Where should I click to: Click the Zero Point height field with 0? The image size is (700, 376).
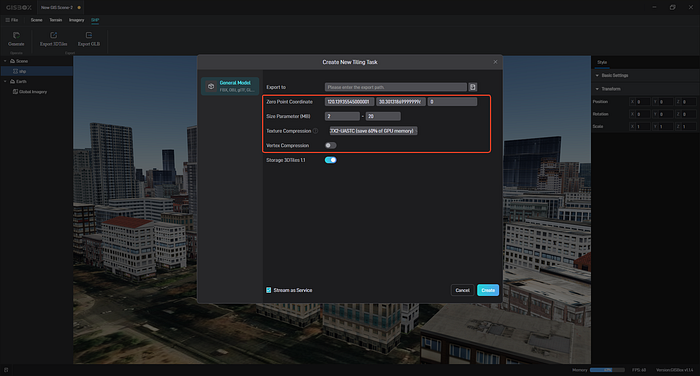point(452,102)
